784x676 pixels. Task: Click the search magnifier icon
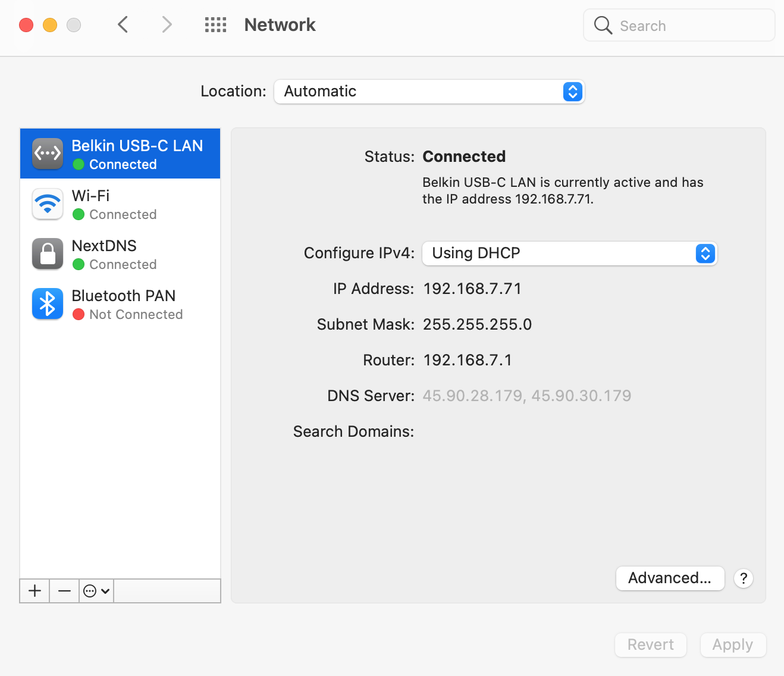coord(603,25)
